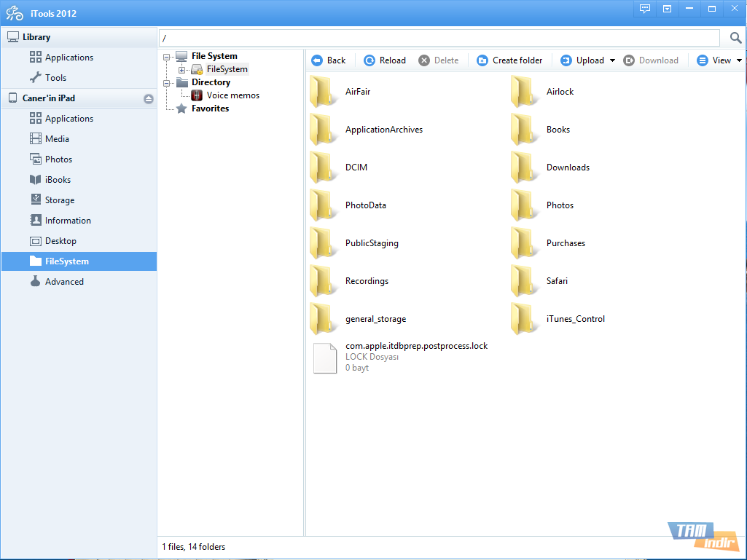Select the Storage section icon in sidebar

tap(37, 200)
